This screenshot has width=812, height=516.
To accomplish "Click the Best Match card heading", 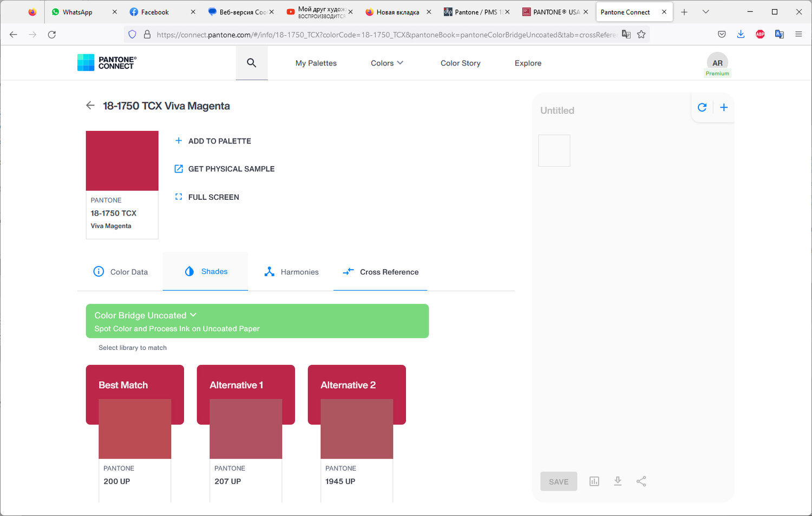I will [123, 385].
